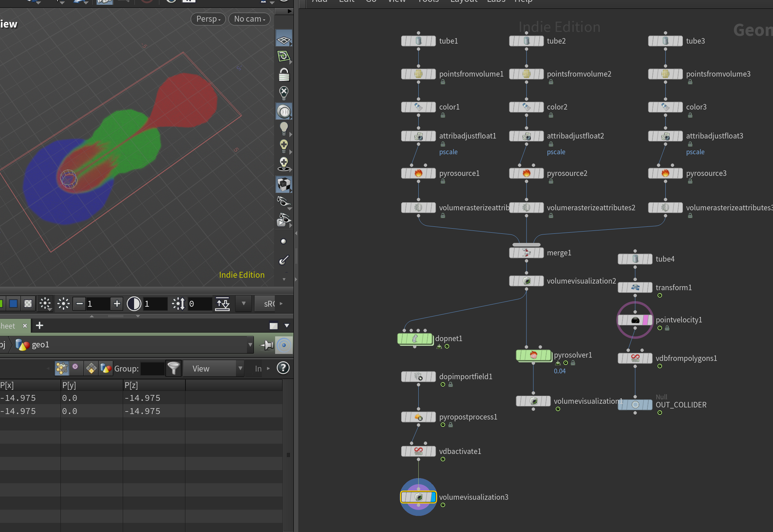Click the pin icon beside the geo1 path
This screenshot has height=532, width=773.
[267, 345]
